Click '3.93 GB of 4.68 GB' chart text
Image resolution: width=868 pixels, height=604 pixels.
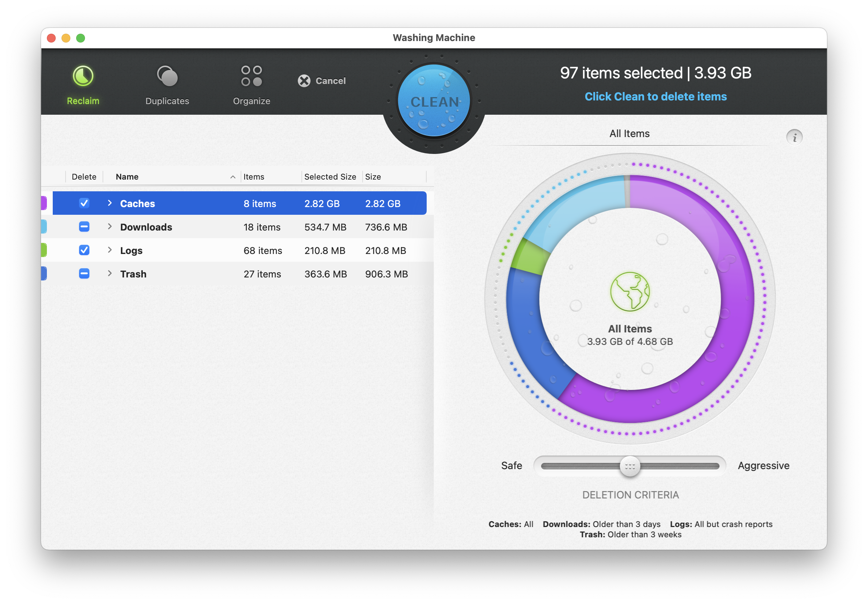point(630,342)
